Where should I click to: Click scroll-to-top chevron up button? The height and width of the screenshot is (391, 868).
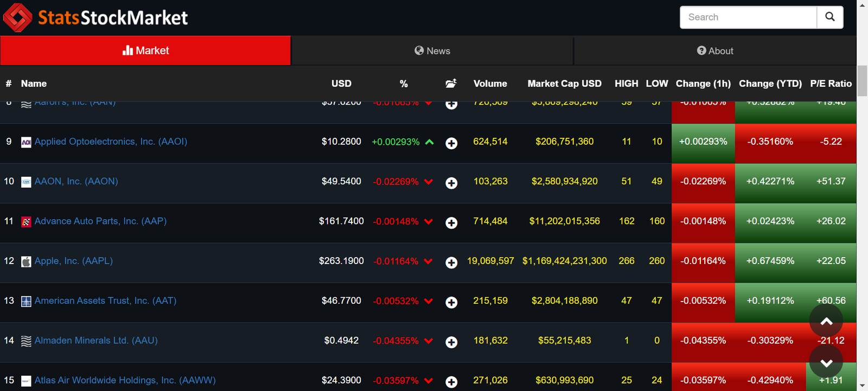pyautogui.click(x=826, y=321)
